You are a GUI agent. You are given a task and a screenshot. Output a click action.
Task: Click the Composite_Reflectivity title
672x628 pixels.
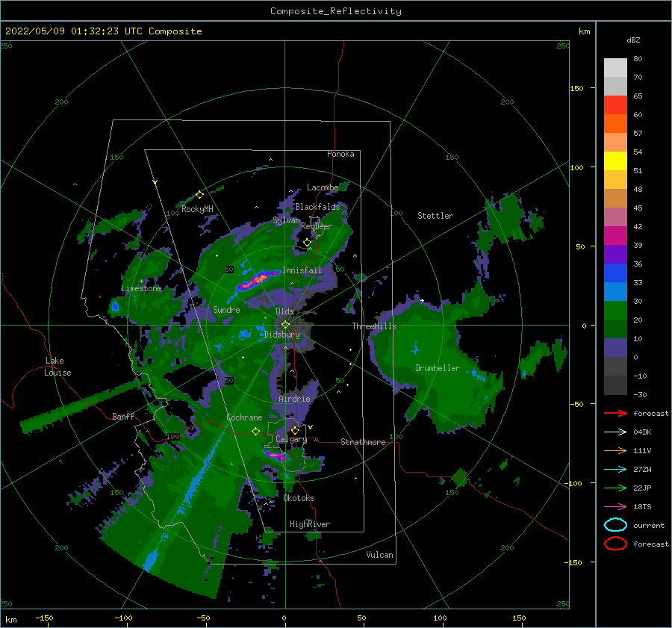click(x=336, y=11)
